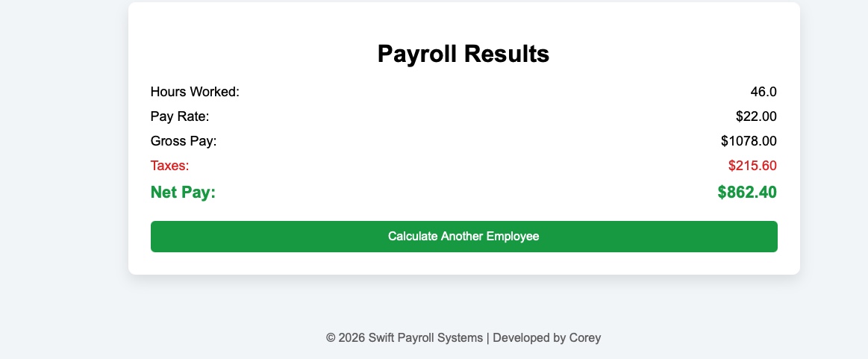Select the red Taxes label
Viewport: 868px width, 359px height.
[170, 165]
